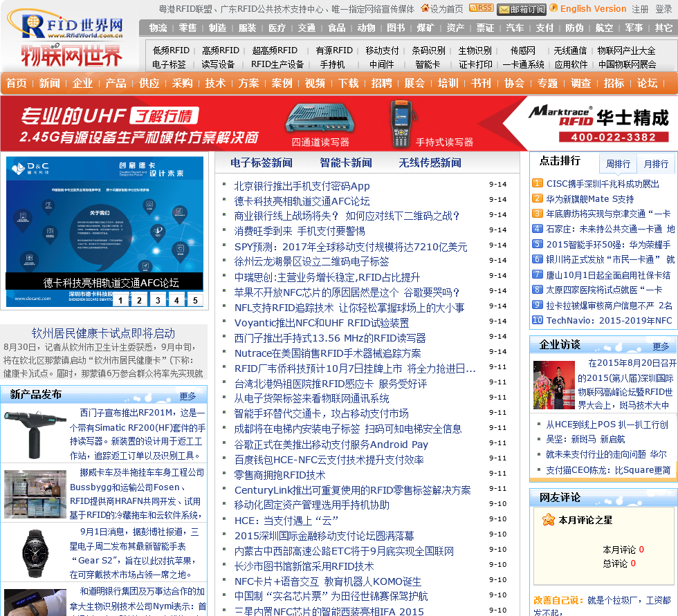Open the 中国物联网展会 link
The height and width of the screenshot is (616, 678).
pyautogui.click(x=627, y=64)
